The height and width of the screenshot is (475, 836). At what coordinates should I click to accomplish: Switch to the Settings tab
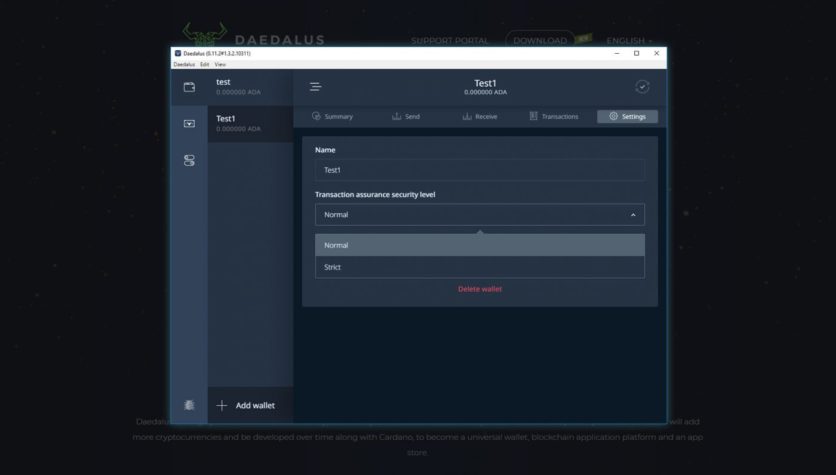(628, 116)
